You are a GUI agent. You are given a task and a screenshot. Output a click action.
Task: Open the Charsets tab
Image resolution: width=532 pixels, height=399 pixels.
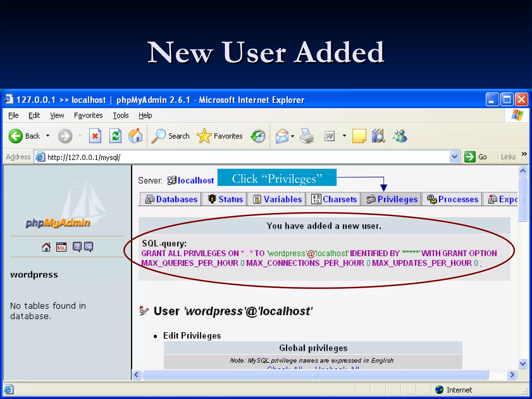pyautogui.click(x=333, y=199)
